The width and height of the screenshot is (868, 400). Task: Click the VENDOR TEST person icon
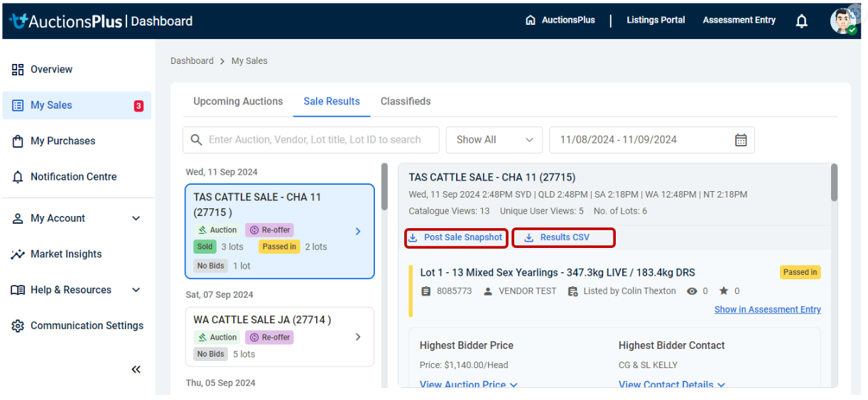pyautogui.click(x=488, y=291)
